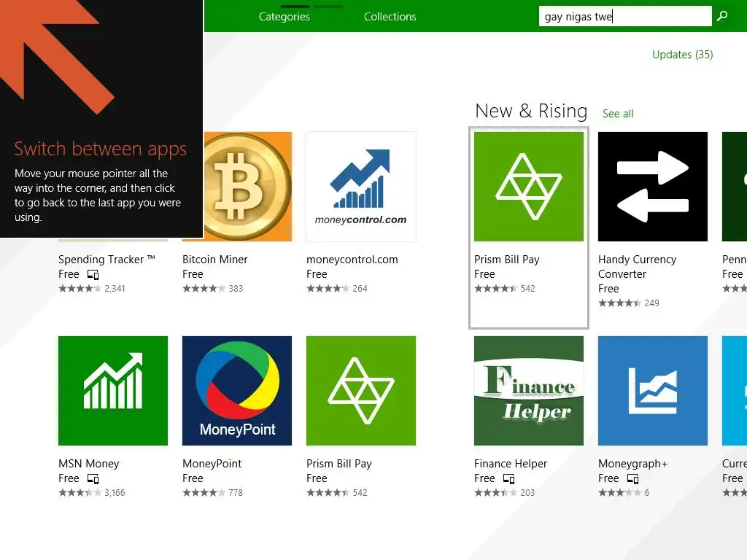
Task: Click the Handy Currency Converter title
Action: 638,267
